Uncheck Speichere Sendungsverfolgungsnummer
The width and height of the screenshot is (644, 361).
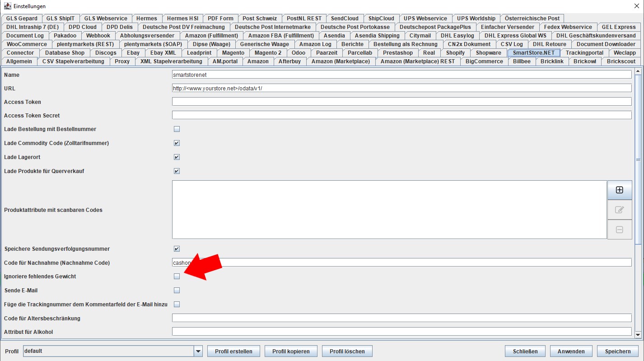(177, 249)
